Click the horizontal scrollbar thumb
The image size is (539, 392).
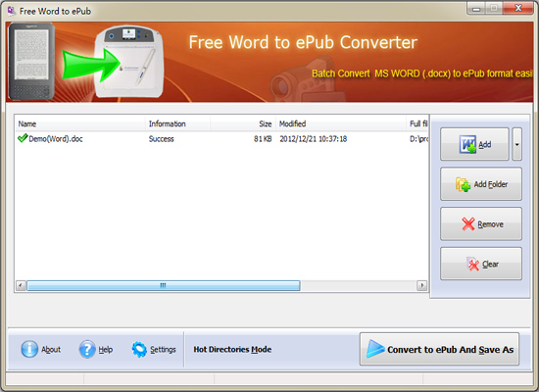click(164, 285)
